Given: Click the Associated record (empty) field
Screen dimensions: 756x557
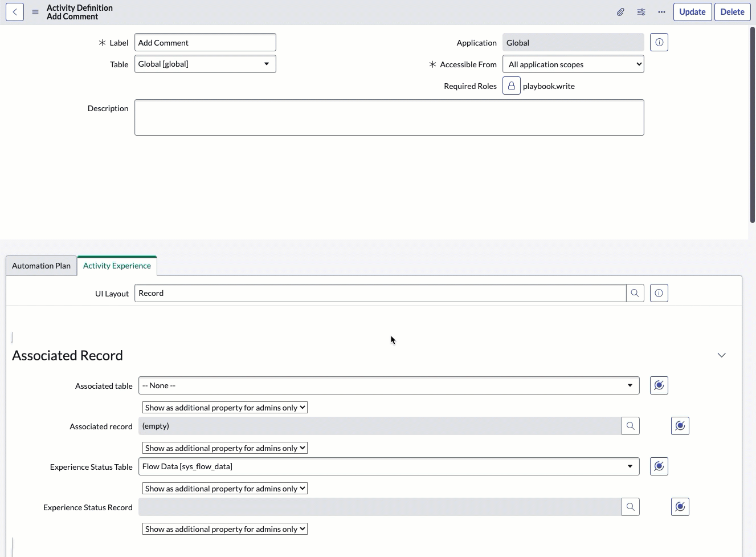Looking at the screenshot, I should click(x=380, y=426).
